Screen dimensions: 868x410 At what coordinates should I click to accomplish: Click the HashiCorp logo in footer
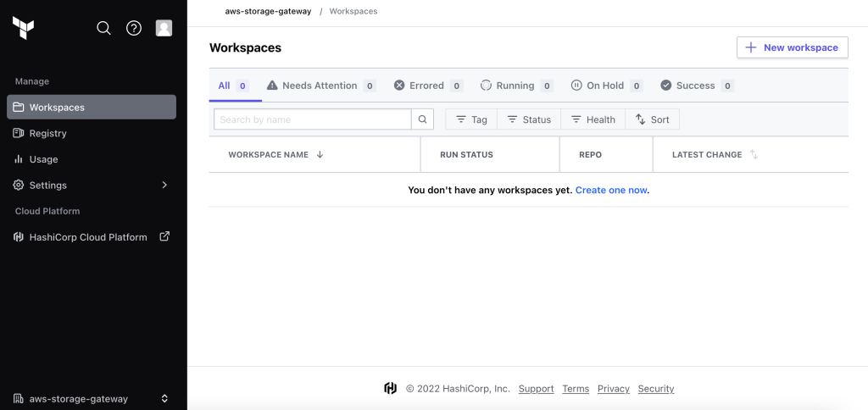pos(391,389)
